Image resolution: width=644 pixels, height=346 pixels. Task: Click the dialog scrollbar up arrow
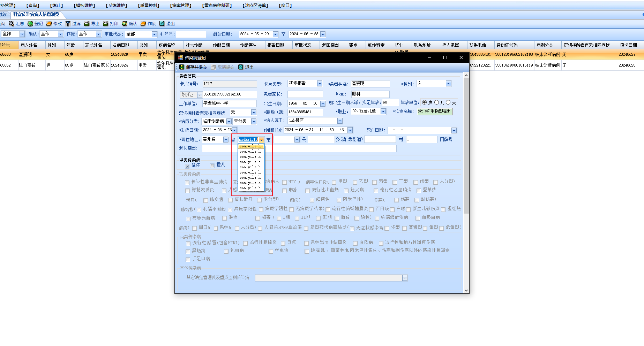tap(466, 75)
